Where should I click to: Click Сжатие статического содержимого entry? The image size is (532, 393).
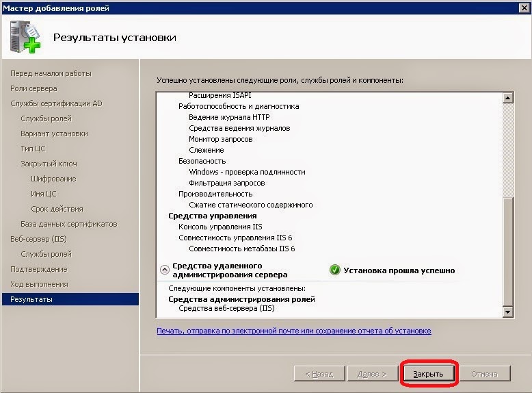[251, 205]
